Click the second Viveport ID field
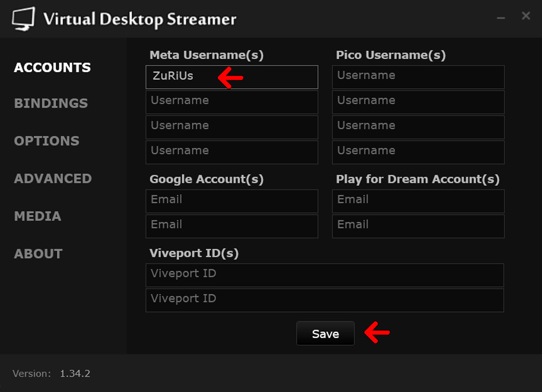The height and width of the screenshot is (392, 542). [x=325, y=300]
